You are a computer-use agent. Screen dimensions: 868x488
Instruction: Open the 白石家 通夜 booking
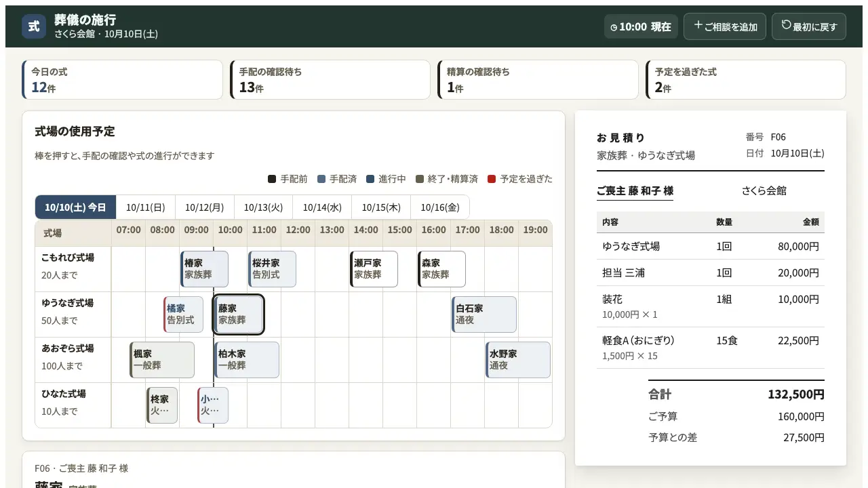484,314
